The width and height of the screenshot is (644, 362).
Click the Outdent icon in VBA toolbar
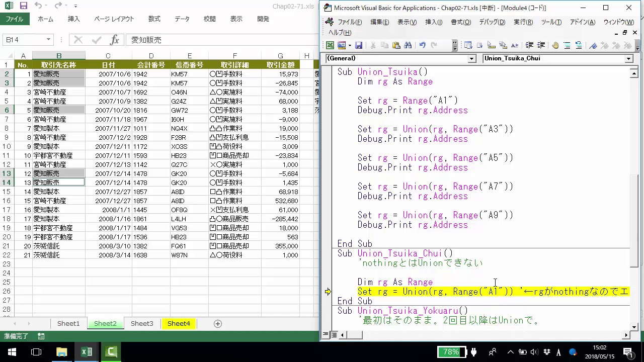(x=541, y=45)
